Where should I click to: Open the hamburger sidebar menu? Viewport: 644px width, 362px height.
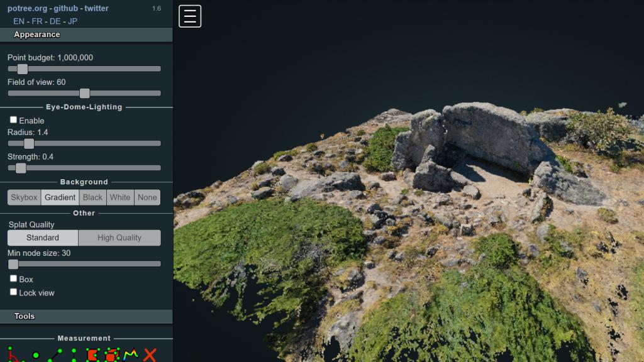(x=190, y=16)
